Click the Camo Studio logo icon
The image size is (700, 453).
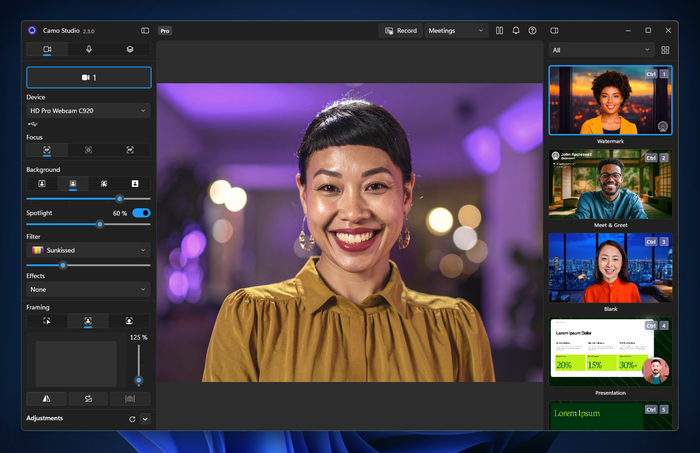click(x=32, y=30)
